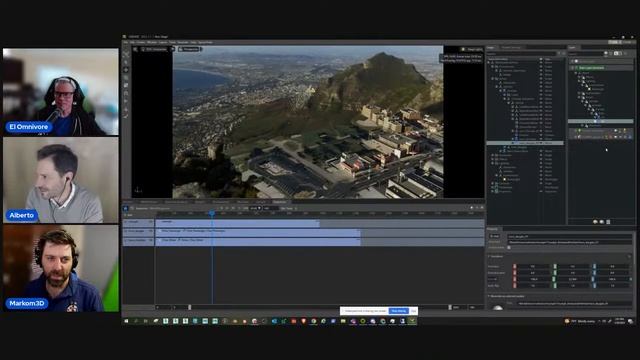Select the Move tool in left toolbar

click(126, 70)
